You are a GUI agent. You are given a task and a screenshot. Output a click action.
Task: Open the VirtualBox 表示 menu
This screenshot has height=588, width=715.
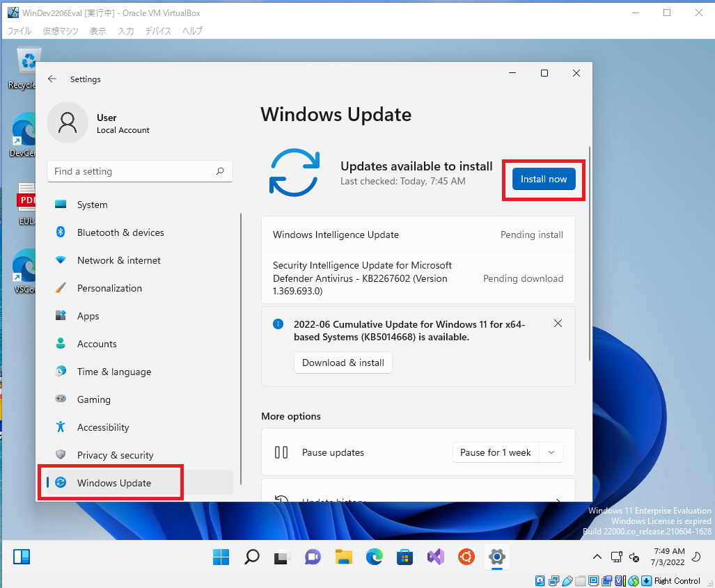point(97,31)
